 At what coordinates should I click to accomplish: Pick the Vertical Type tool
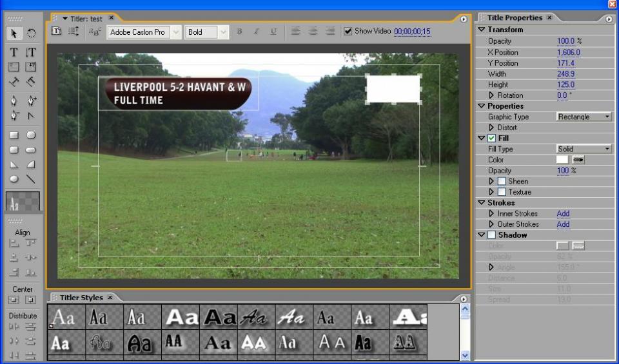[30, 52]
